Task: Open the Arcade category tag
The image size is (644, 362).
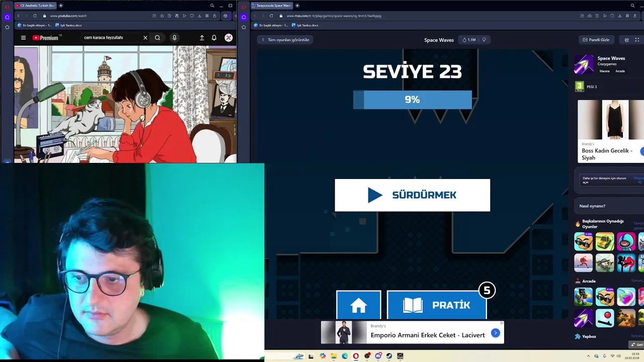Action: (620, 71)
